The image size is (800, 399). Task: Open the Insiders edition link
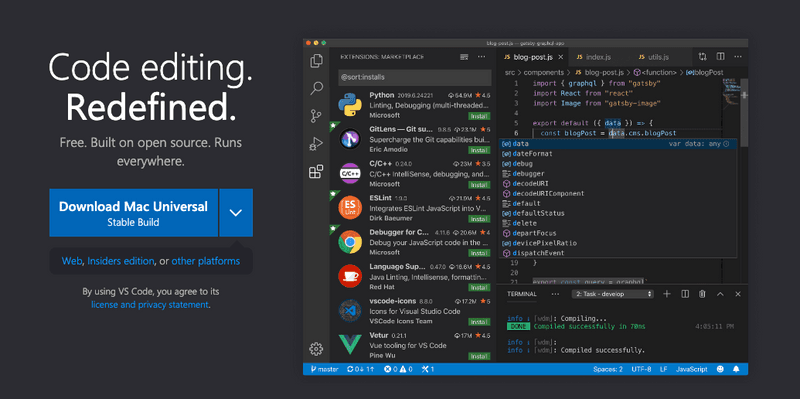120,261
